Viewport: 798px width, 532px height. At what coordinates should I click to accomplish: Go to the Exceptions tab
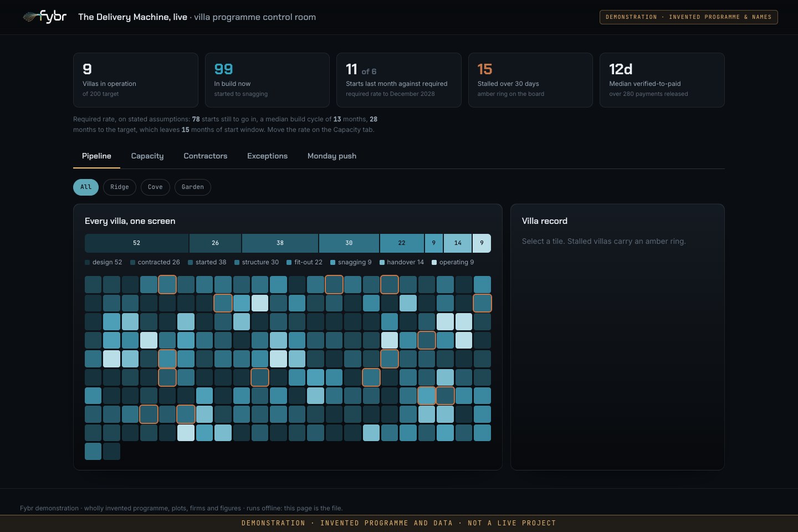point(267,156)
